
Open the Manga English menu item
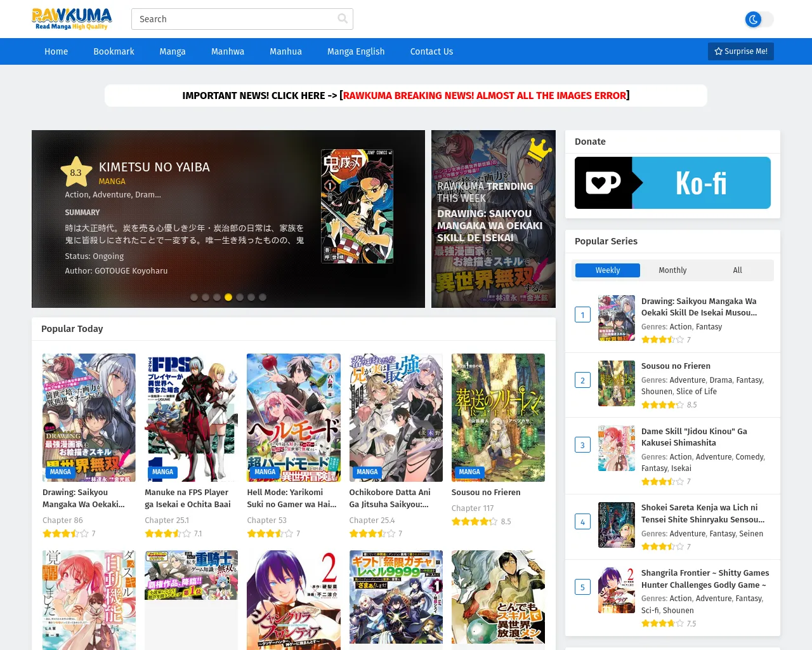tap(356, 51)
